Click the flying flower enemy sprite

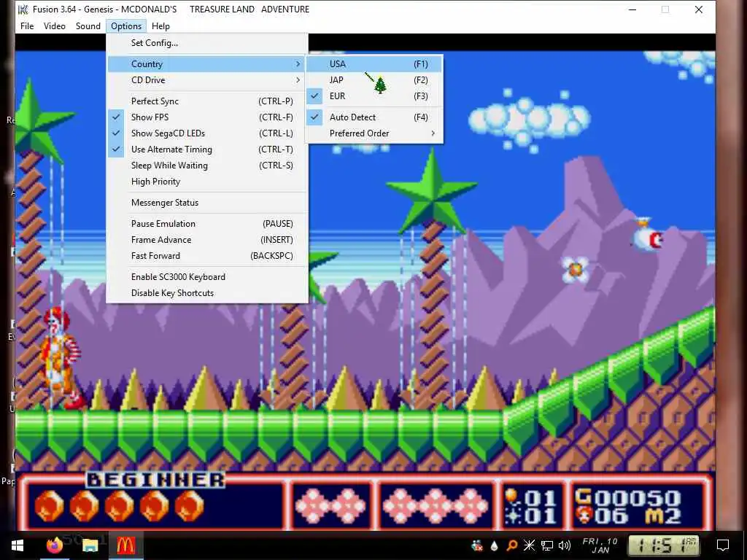[x=576, y=270]
